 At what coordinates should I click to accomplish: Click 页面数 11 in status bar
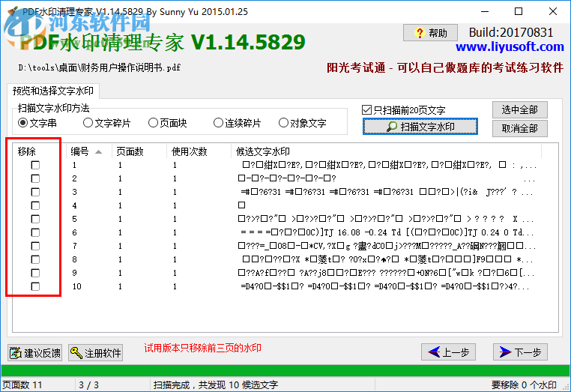coord(22,385)
